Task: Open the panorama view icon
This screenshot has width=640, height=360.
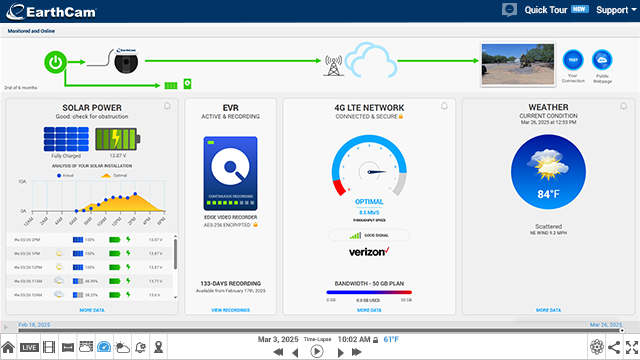Action: pos(68,347)
